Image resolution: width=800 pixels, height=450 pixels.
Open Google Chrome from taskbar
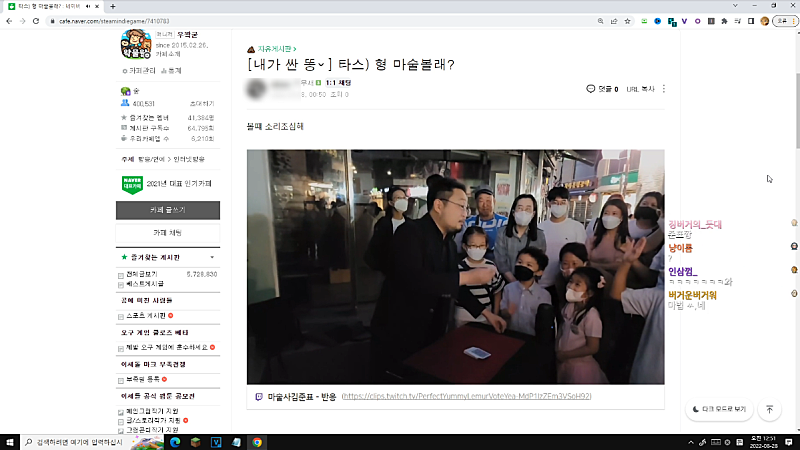tap(257, 442)
